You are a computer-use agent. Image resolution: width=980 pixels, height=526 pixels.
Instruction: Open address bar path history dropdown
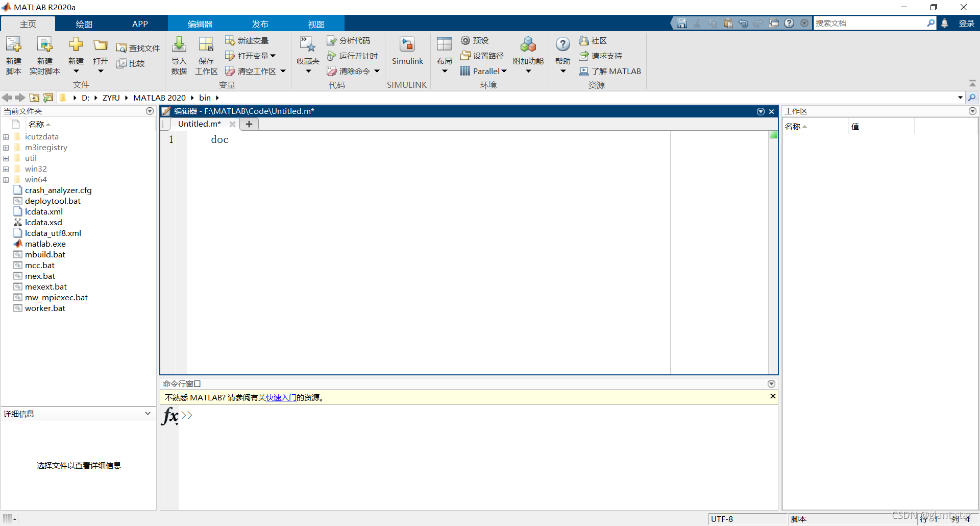tap(960, 98)
